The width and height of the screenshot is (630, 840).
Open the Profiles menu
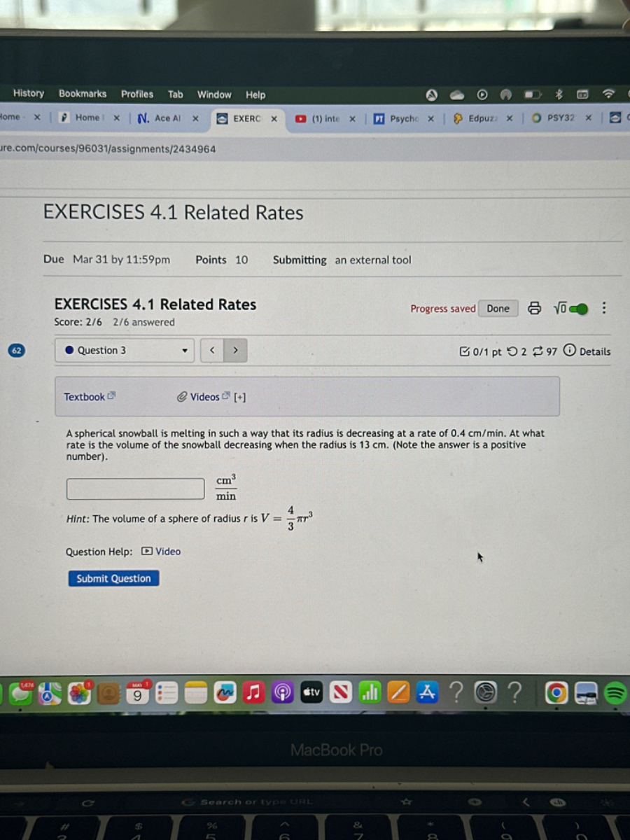point(137,94)
